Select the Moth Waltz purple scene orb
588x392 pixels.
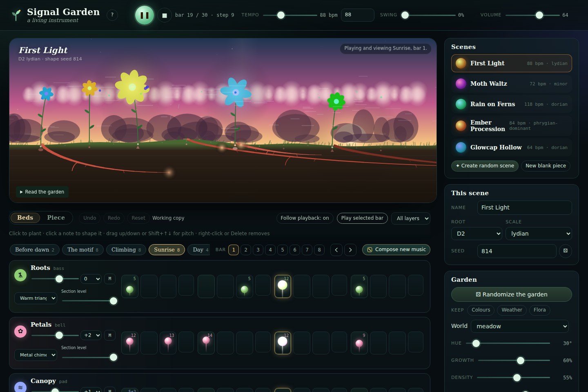tap(461, 84)
